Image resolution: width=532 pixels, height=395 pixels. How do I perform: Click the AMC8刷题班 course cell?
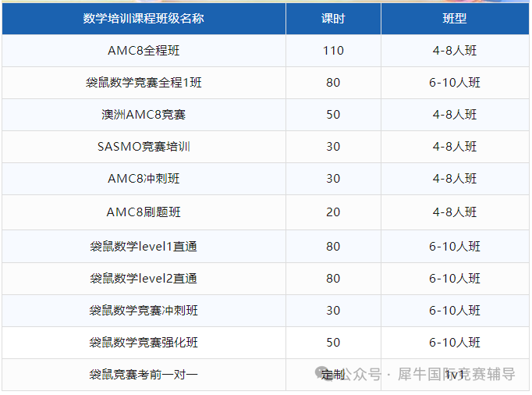tap(144, 212)
